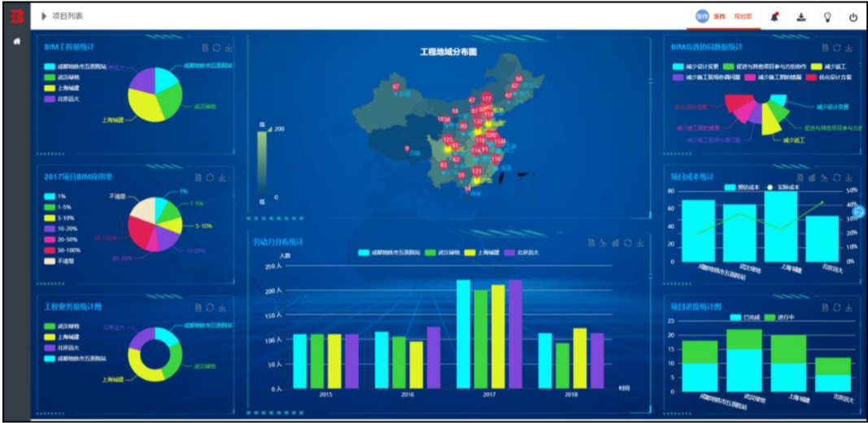Toggle 实际成本 legend in cost chart
The image size is (868, 423).
pyautogui.click(x=781, y=187)
